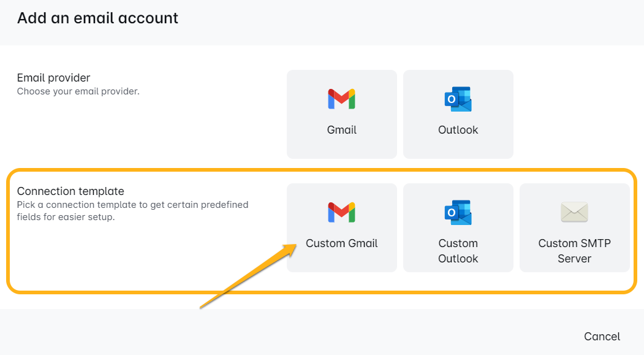Pick the Custom Gmail connection template
The image size is (644, 355).
[x=342, y=227]
